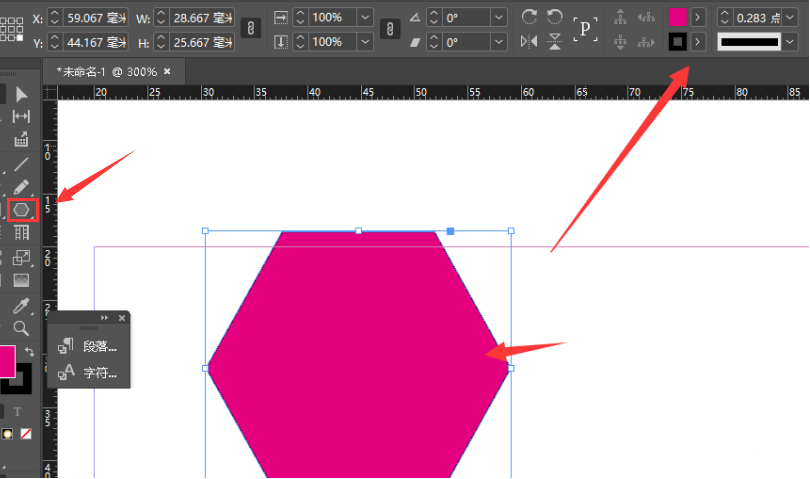
Task: Select the Zoom magnifier tool
Action: point(21,329)
